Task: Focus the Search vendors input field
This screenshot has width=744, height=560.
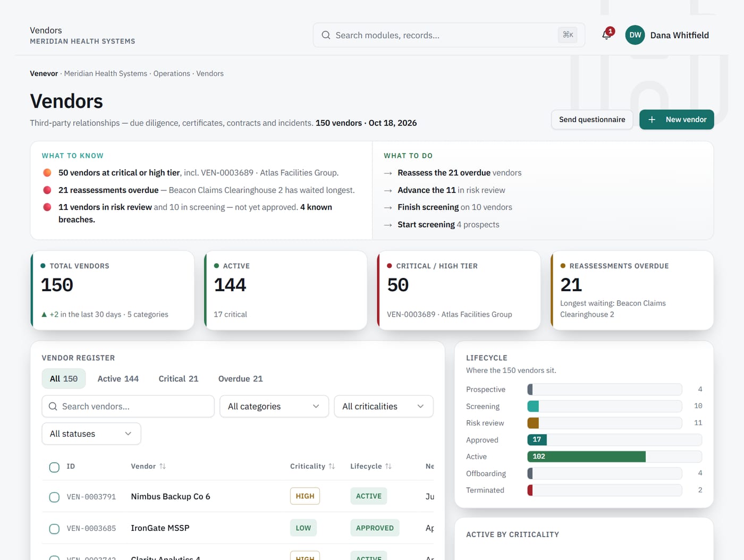Action: coord(128,406)
